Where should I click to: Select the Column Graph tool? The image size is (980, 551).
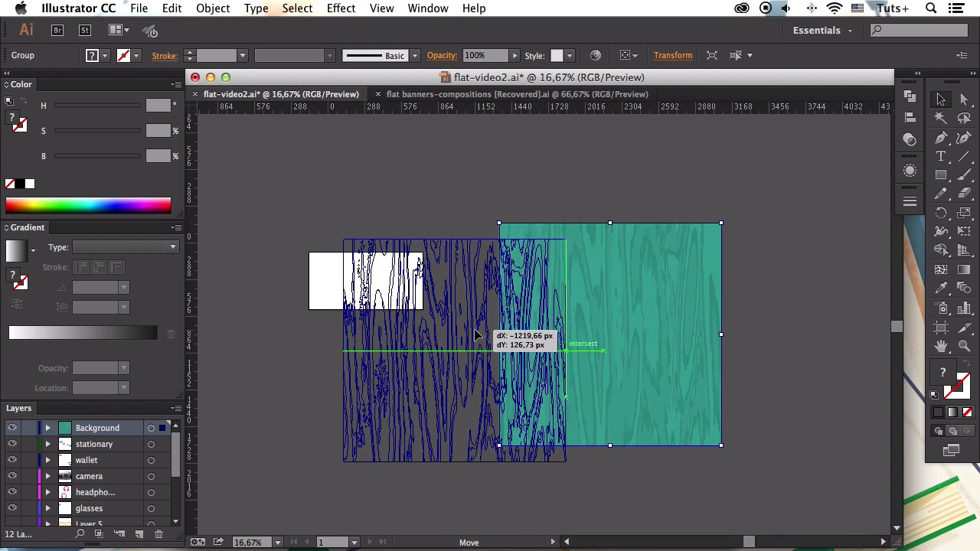964,308
